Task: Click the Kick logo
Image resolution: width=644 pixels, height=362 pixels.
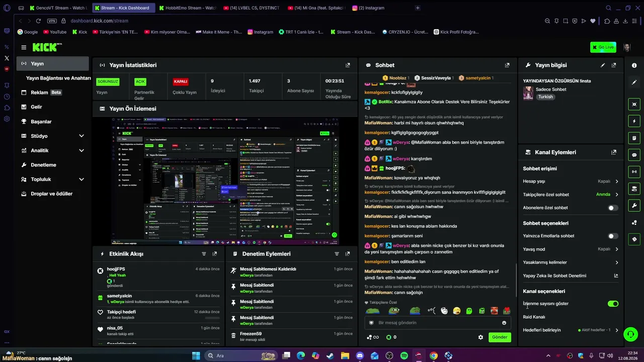Action: [x=47, y=47]
